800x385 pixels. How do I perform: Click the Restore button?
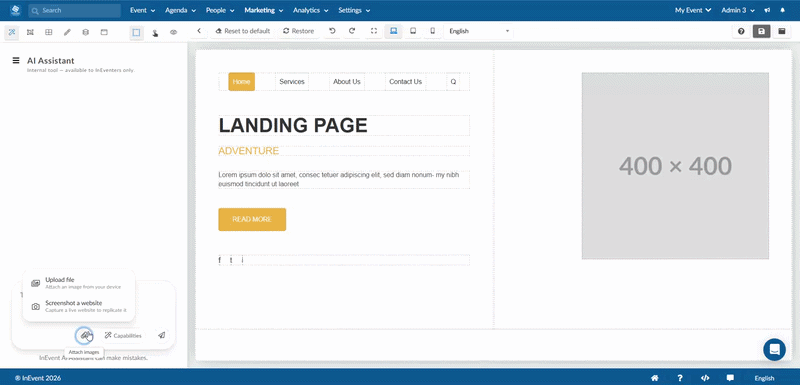click(x=298, y=31)
